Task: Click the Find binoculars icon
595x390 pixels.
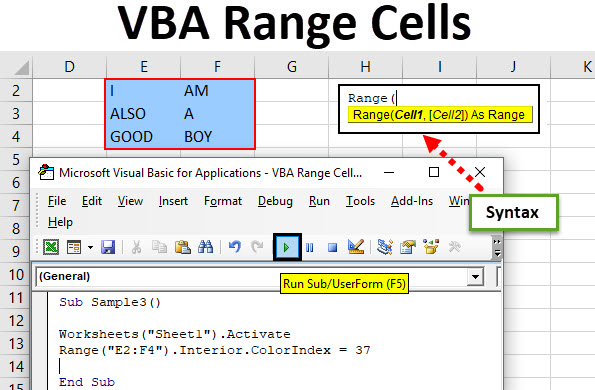Action: pos(205,247)
